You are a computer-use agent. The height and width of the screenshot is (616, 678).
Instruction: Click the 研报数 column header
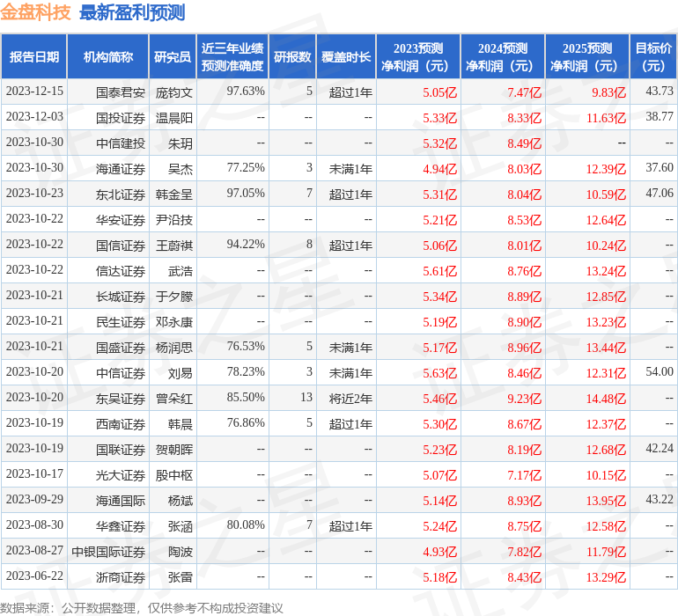tap(292, 56)
